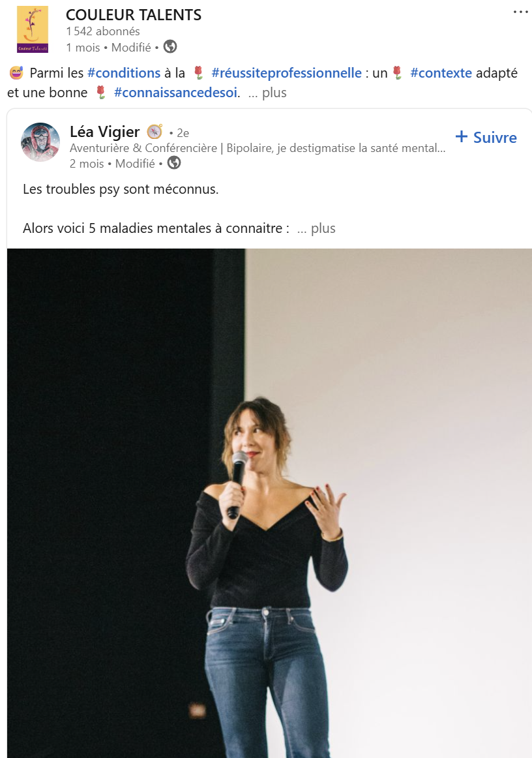Follow Léa Vigier with the Suivre button
Viewport: 532px width, 758px height.
(x=486, y=137)
